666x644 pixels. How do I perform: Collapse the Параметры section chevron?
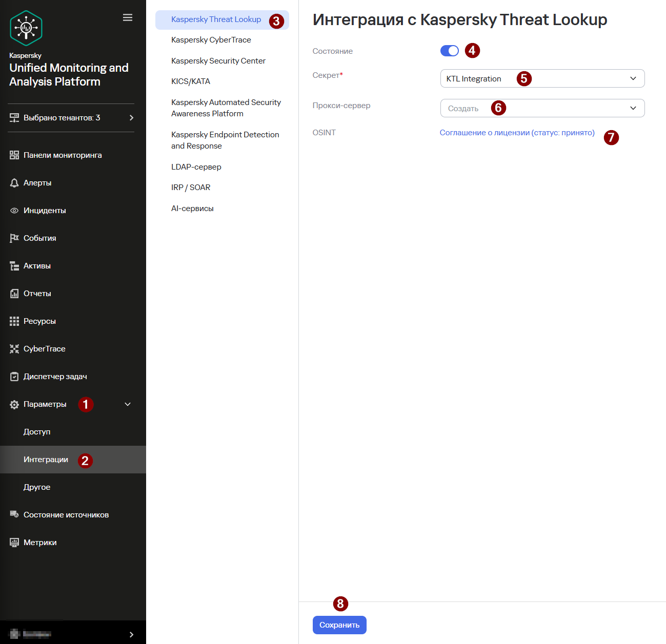[128, 404]
